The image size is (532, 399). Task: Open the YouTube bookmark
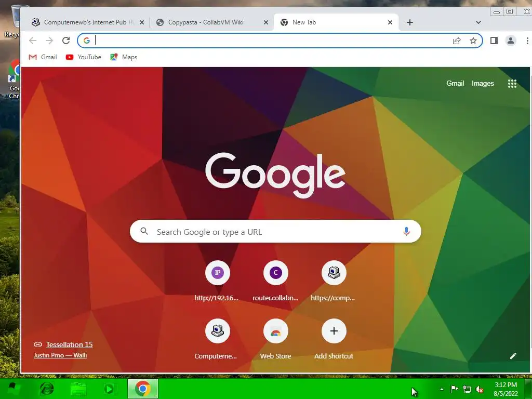(x=84, y=57)
